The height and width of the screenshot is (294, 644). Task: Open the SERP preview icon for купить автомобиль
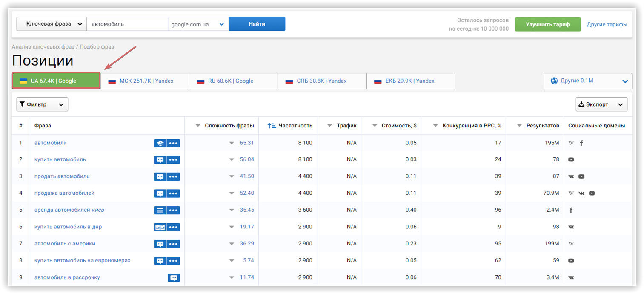tap(160, 159)
